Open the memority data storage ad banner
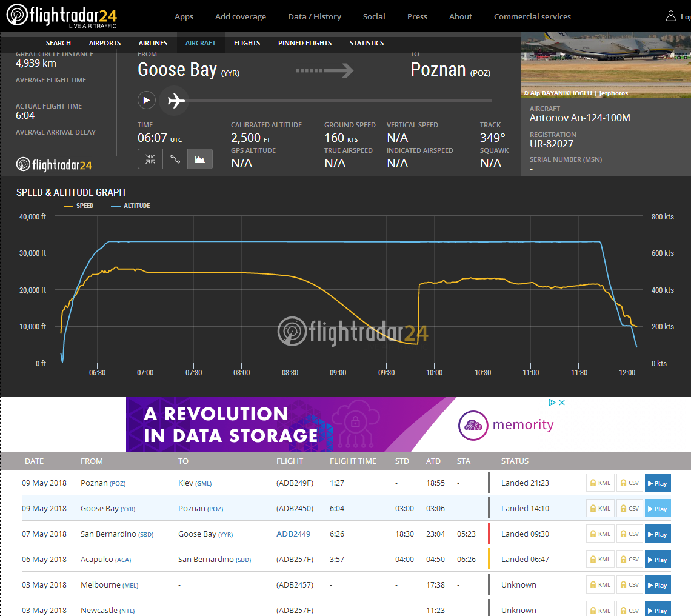 (x=345, y=424)
